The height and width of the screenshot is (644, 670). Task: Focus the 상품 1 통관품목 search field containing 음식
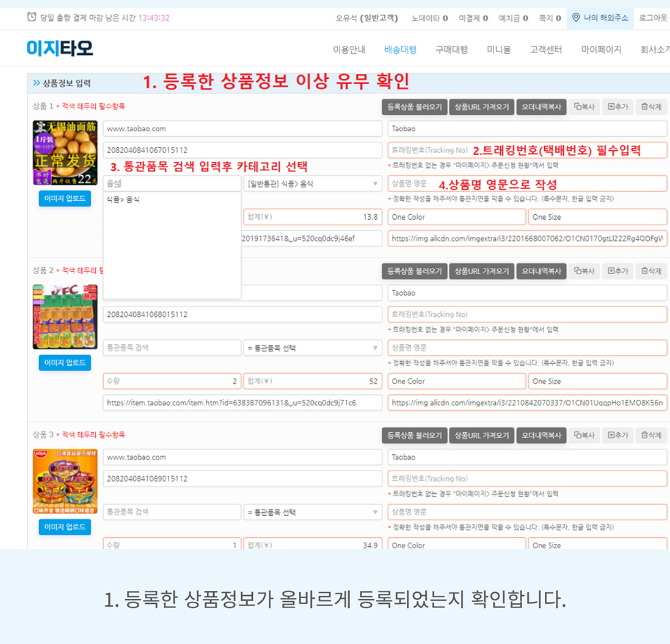tap(172, 184)
